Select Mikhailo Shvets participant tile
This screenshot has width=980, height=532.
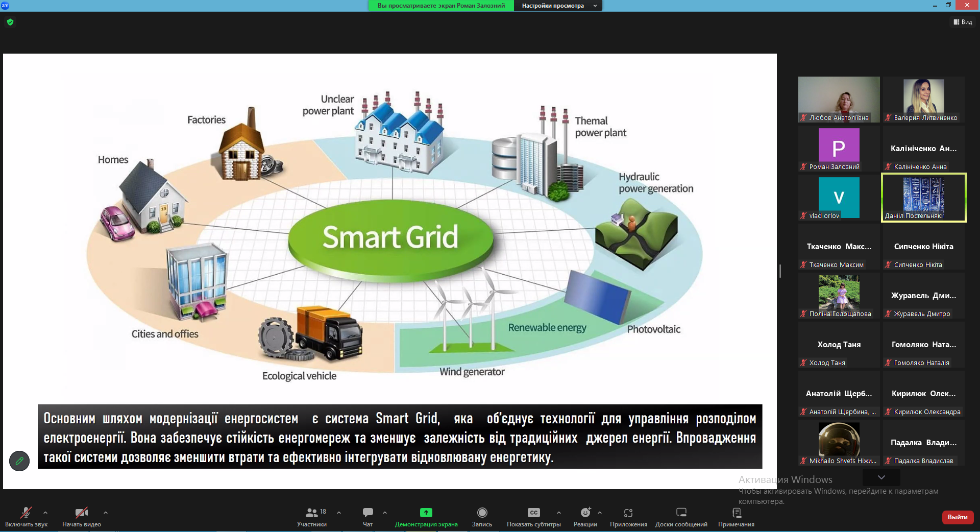tap(839, 443)
